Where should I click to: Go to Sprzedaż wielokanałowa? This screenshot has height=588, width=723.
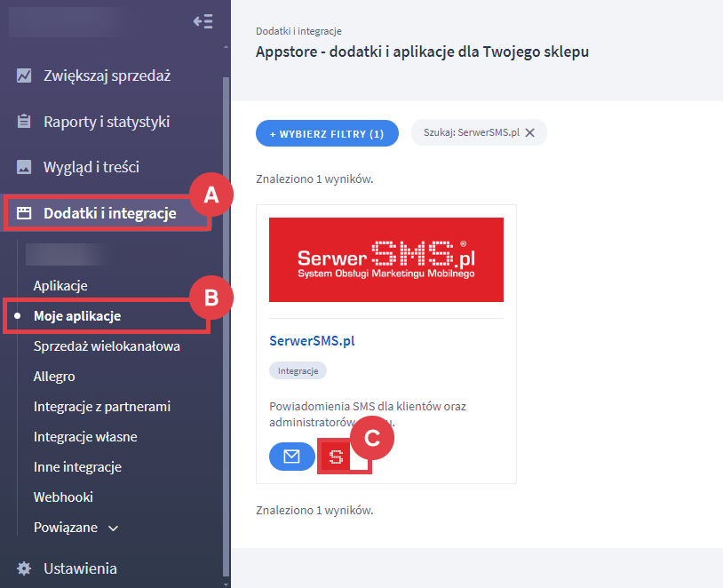[107, 346]
